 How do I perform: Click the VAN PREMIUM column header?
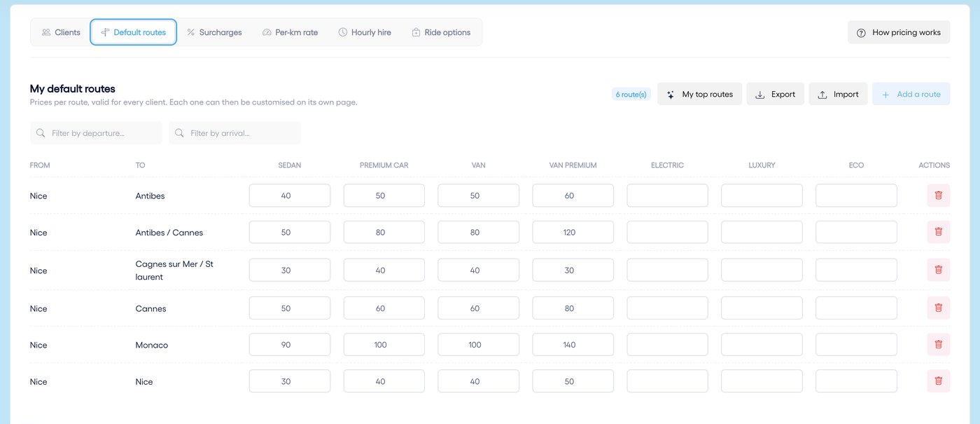point(573,165)
